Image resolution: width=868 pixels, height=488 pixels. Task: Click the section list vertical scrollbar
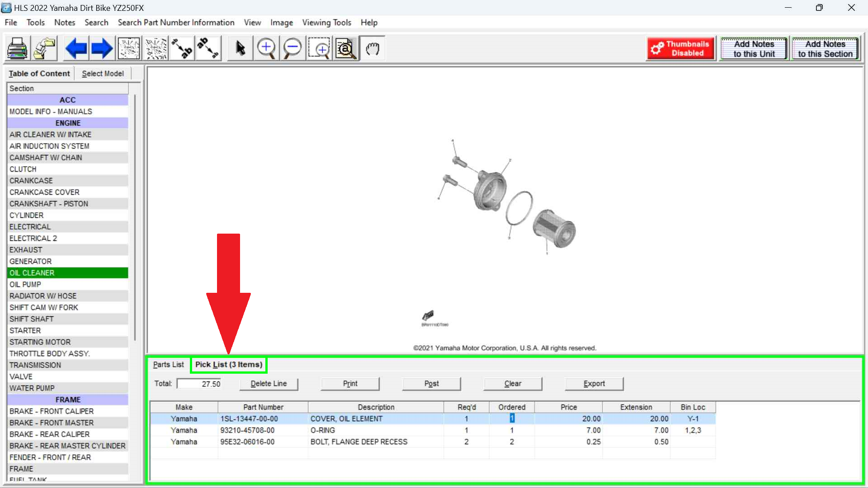click(x=135, y=217)
